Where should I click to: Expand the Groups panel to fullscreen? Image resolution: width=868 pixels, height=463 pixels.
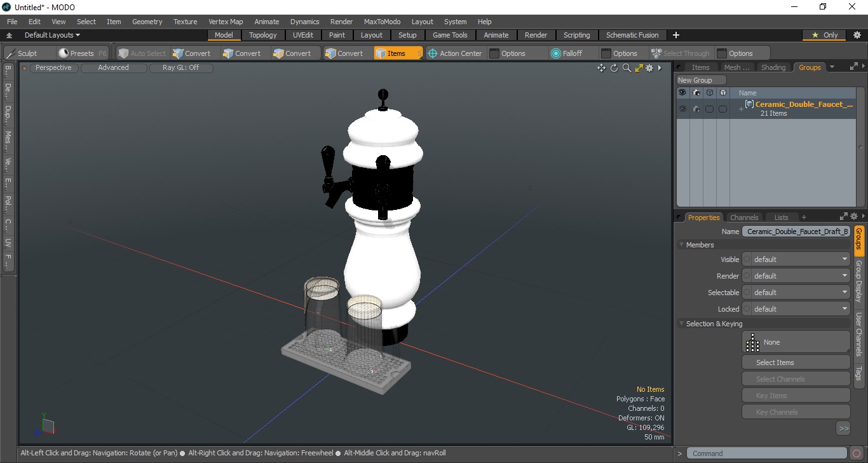click(854, 66)
